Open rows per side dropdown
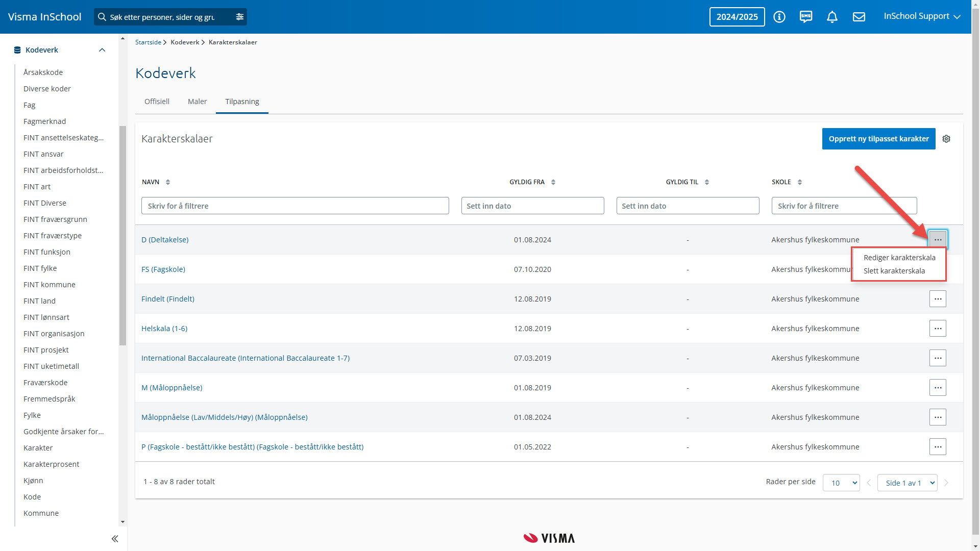This screenshot has height=551, width=980. click(x=841, y=483)
